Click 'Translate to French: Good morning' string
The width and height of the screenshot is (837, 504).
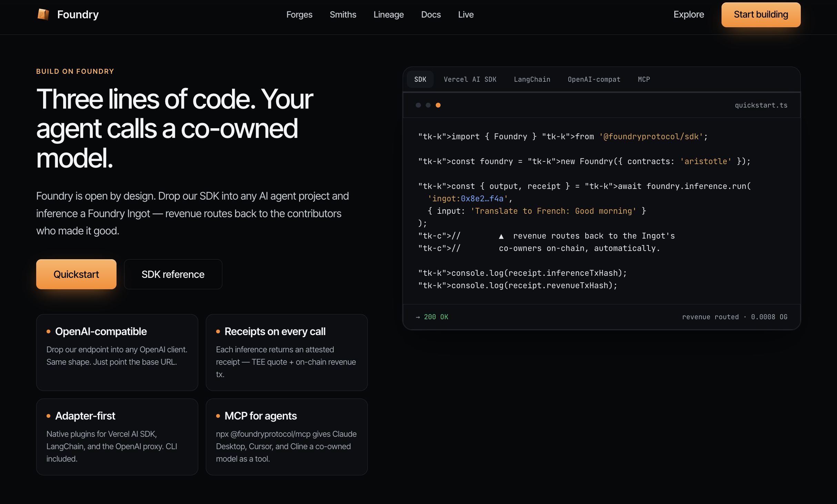click(553, 211)
